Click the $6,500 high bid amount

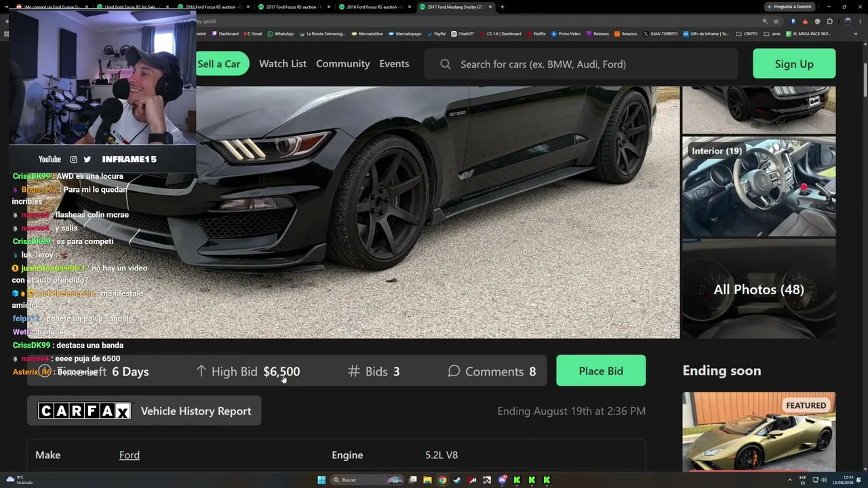point(281,371)
